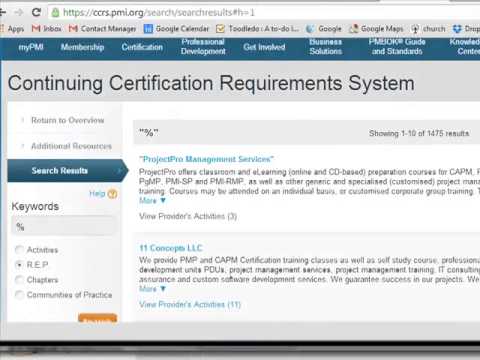Open the Google Calendar bookmark
The width and height of the screenshot is (480, 360).
(x=176, y=29)
